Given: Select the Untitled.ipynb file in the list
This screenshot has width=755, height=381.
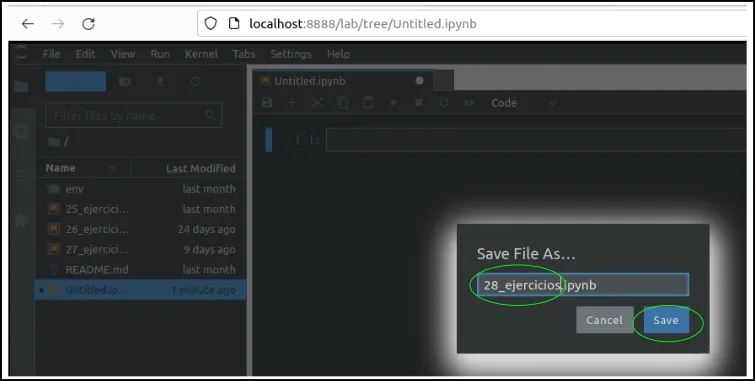Looking at the screenshot, I should 141,290.
